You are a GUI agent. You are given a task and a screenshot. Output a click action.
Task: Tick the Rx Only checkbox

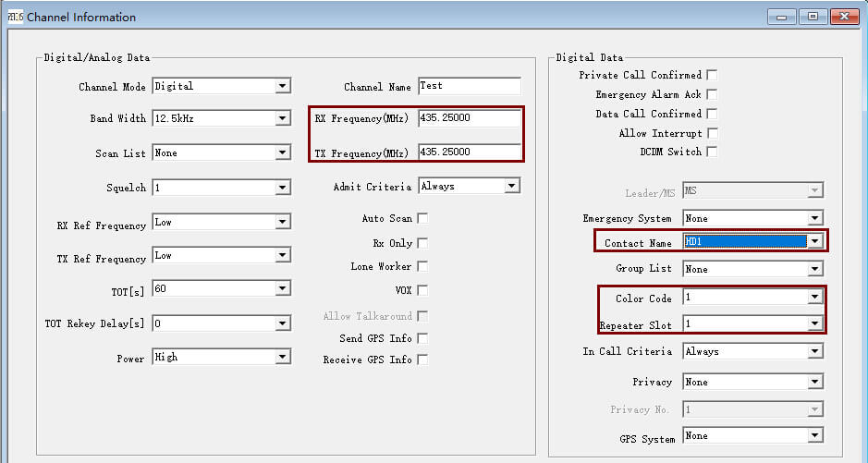click(x=422, y=243)
